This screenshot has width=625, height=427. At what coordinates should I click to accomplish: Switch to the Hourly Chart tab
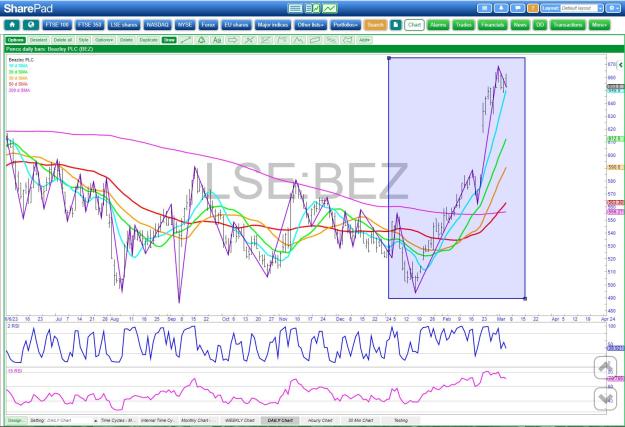(x=320, y=420)
